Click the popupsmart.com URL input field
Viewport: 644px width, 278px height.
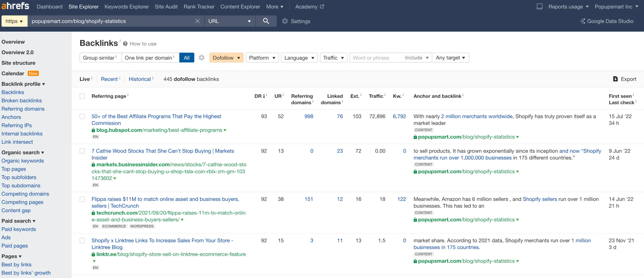tap(111, 21)
